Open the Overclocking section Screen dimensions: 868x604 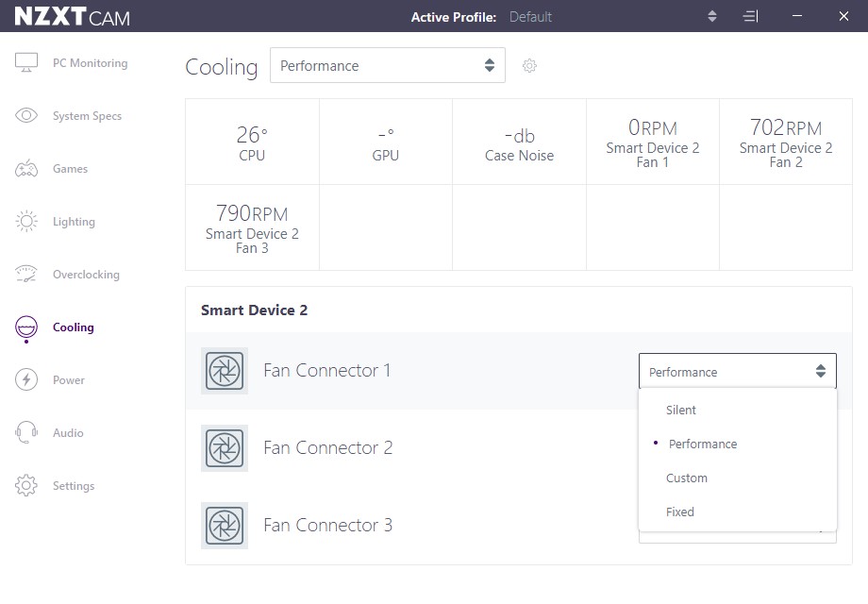86,275
